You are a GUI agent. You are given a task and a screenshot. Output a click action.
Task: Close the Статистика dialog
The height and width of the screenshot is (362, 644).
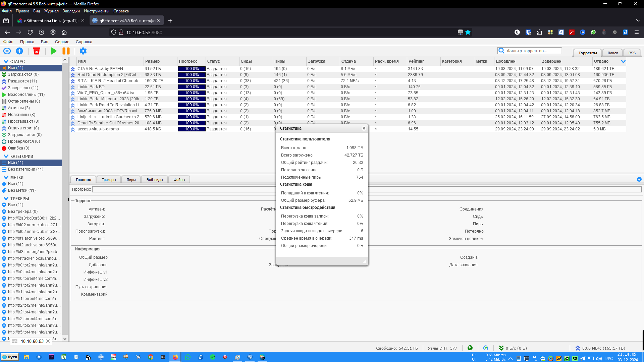[364, 128]
